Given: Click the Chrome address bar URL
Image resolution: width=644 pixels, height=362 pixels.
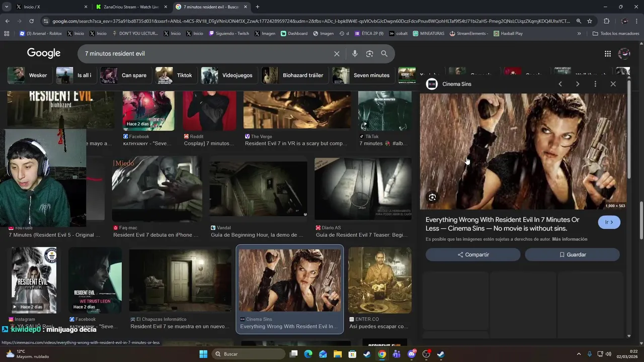Looking at the screenshot, I should (x=311, y=21).
